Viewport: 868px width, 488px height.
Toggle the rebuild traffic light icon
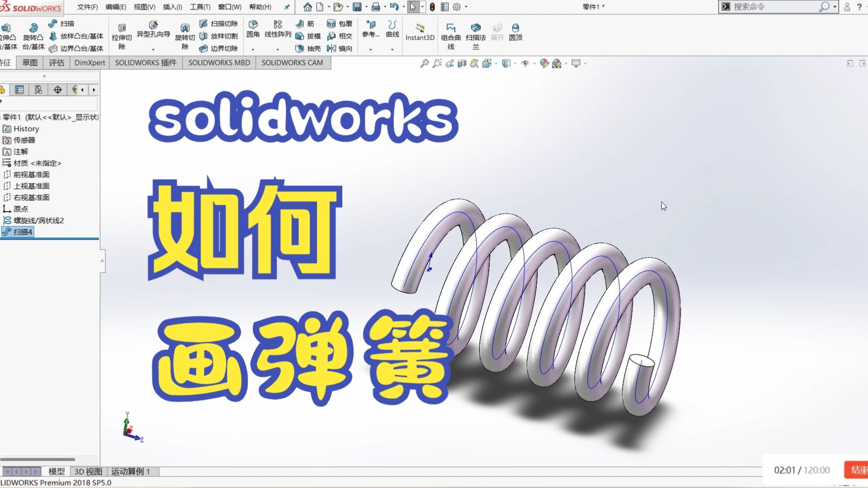pyautogui.click(x=432, y=7)
